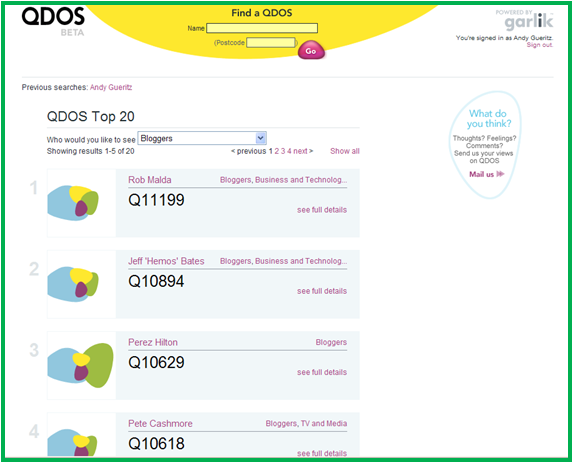Show all results
573x463 pixels.
tap(345, 151)
